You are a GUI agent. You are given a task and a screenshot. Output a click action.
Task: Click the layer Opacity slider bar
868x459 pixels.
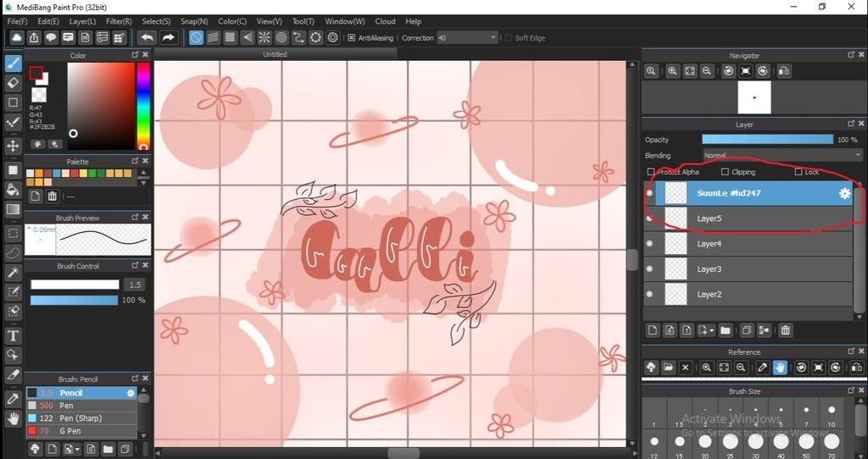pos(767,140)
